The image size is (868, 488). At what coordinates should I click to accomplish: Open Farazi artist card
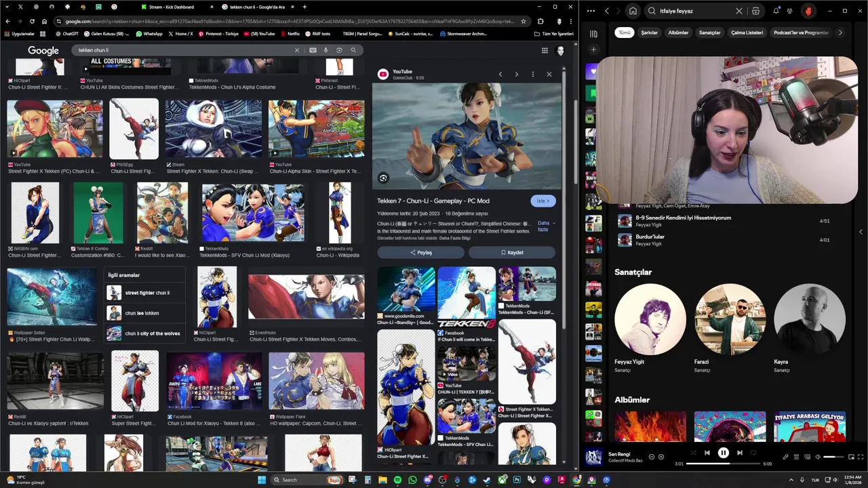click(730, 329)
